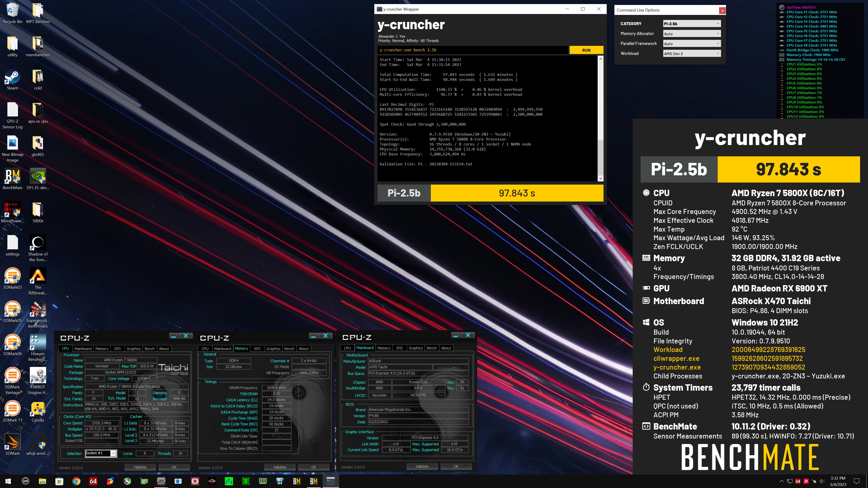Open Google Chrome from the taskbar
This screenshot has height=488, width=868.
click(x=76, y=481)
